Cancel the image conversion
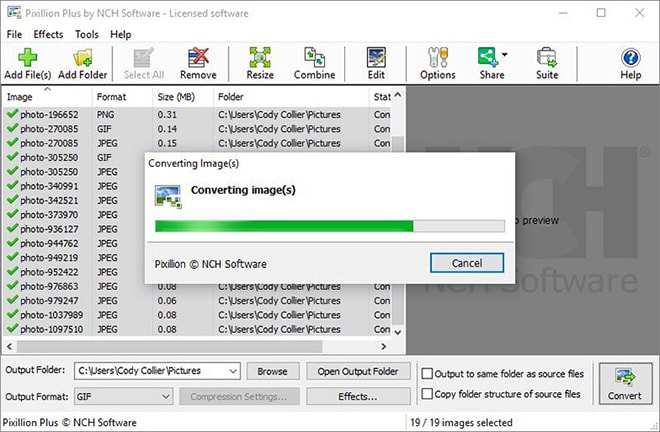 point(467,263)
